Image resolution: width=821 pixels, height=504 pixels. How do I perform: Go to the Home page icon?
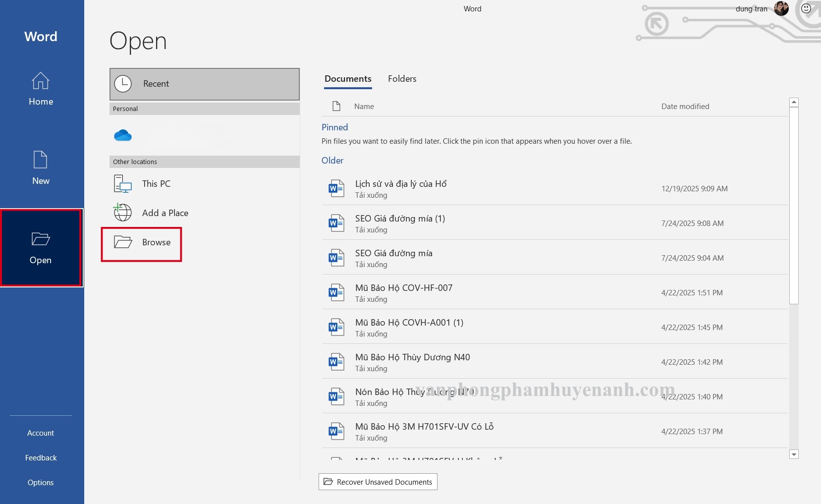pyautogui.click(x=41, y=81)
